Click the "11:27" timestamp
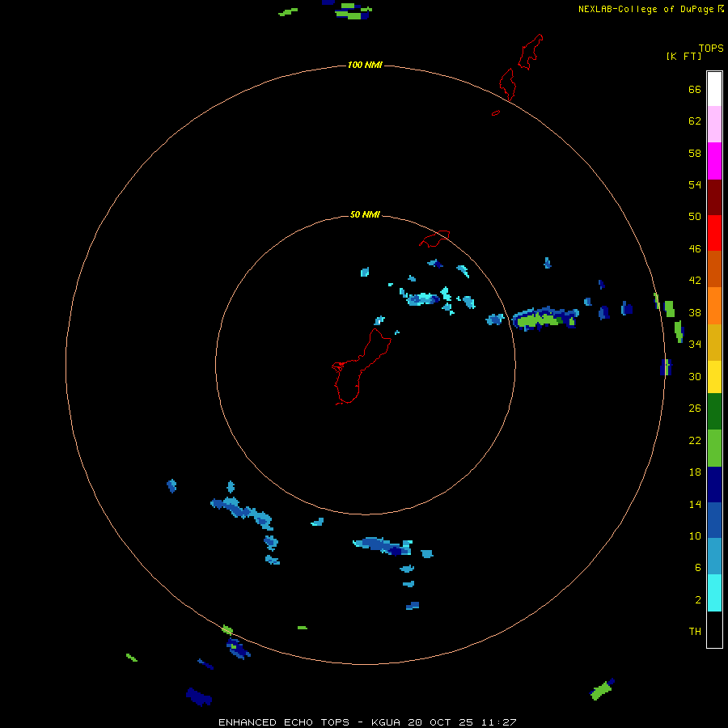The height and width of the screenshot is (728, 728). point(498,722)
